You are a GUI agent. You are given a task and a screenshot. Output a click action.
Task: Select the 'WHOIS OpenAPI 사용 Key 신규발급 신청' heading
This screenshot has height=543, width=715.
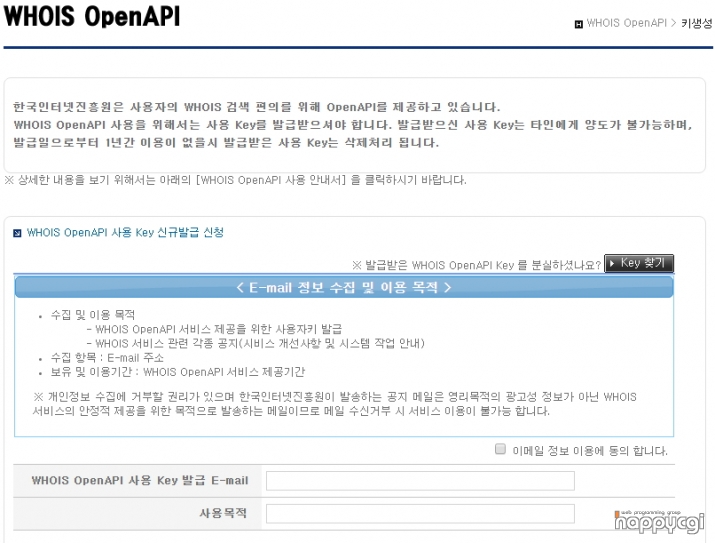(125, 233)
